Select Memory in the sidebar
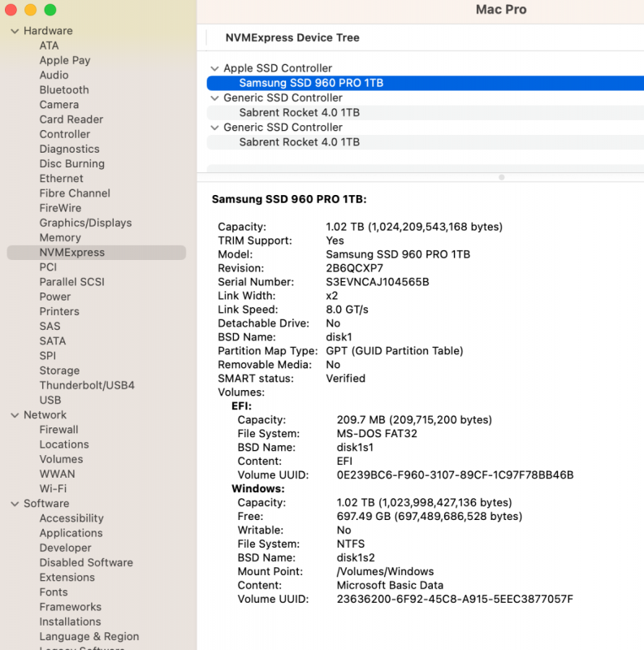This screenshot has height=650, width=644. [x=60, y=237]
